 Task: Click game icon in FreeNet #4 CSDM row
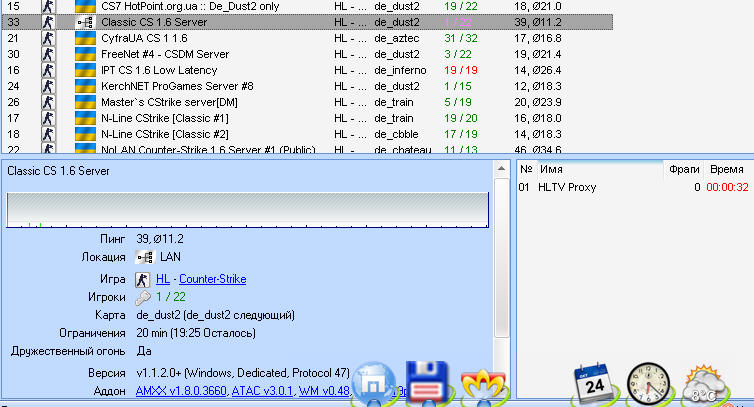click(48, 54)
